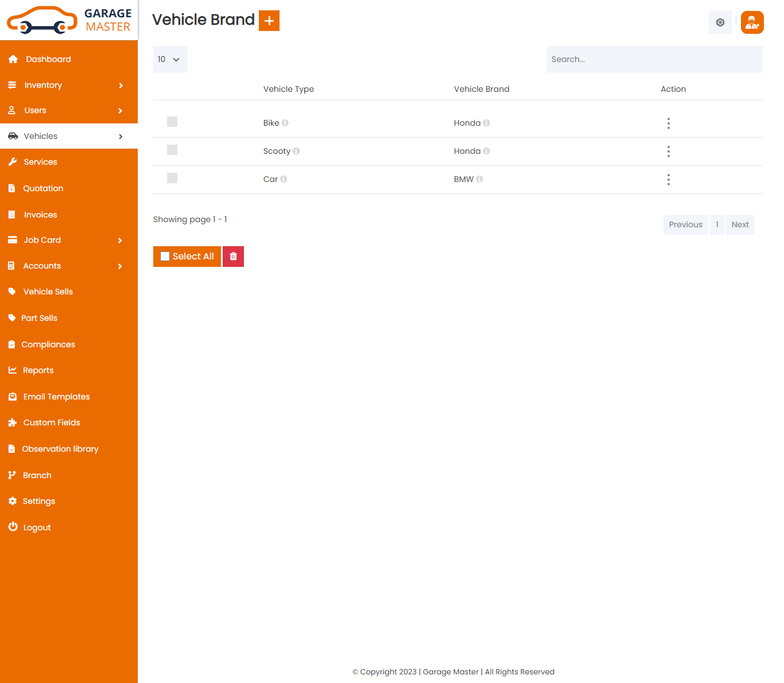Open the gear settings icon in header
The width and height of the screenshot is (784, 683).
coord(720,22)
